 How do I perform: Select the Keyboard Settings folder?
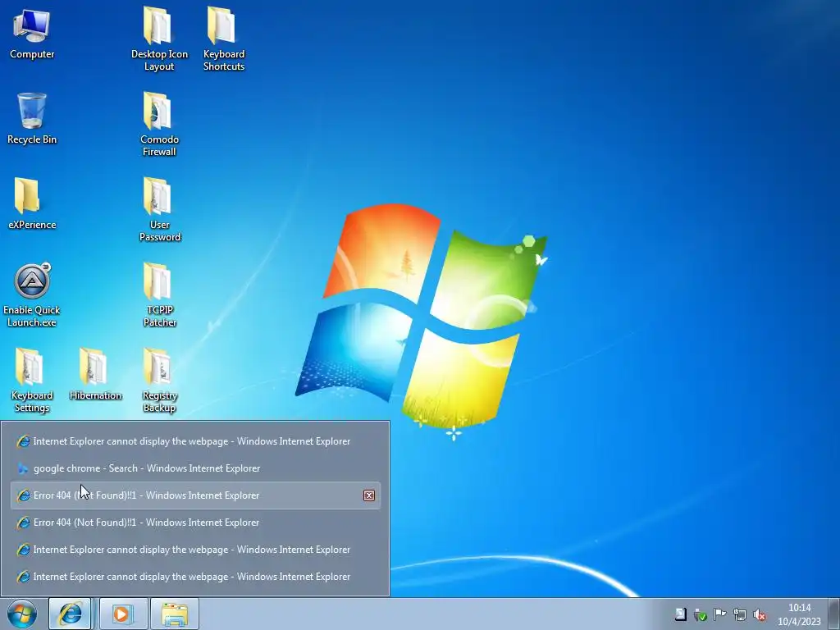tap(32, 380)
